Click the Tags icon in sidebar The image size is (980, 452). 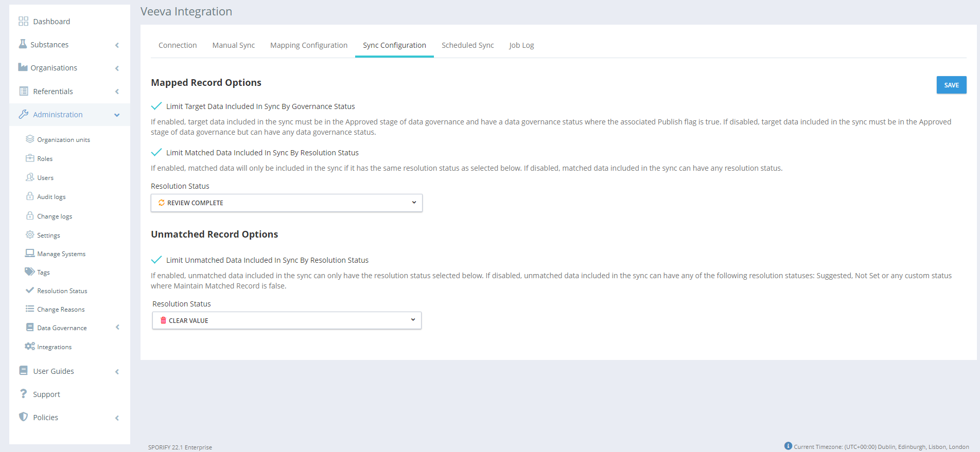(x=30, y=272)
